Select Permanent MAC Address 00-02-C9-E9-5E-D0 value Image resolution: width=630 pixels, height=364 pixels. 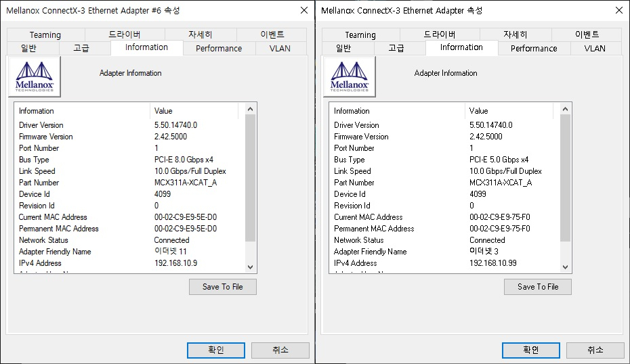186,229
